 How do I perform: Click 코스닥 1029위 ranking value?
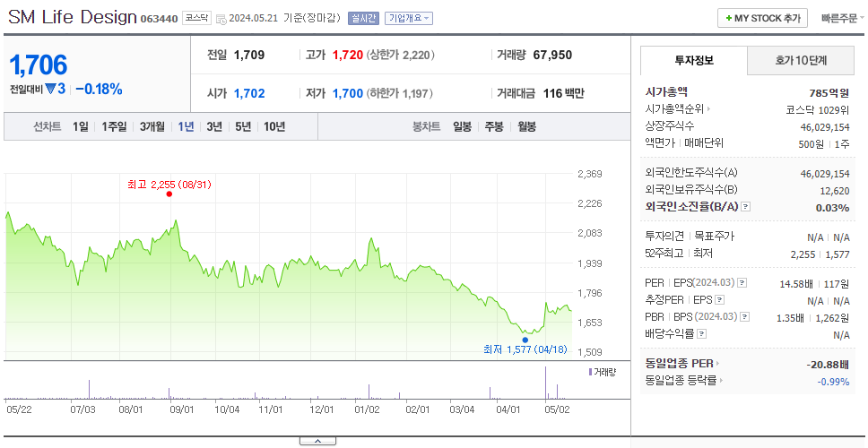coord(818,109)
